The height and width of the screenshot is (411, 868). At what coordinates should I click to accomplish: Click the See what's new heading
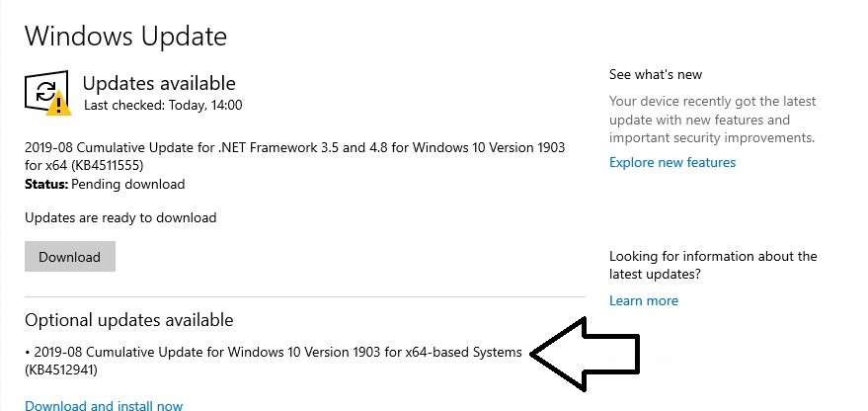656,75
